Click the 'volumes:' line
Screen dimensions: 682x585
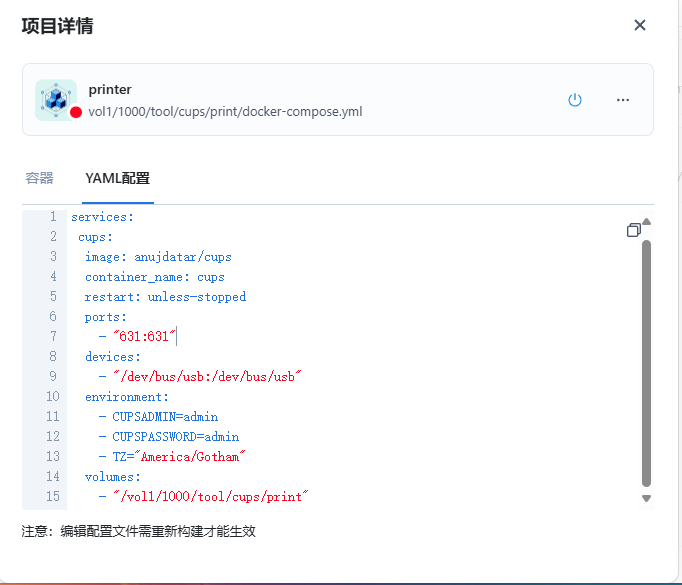(113, 477)
